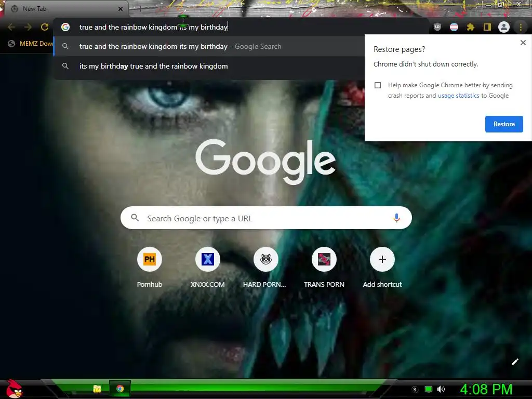Click the magnifier icon in the search box
Viewport: 532px width, 399px height.
(135, 218)
